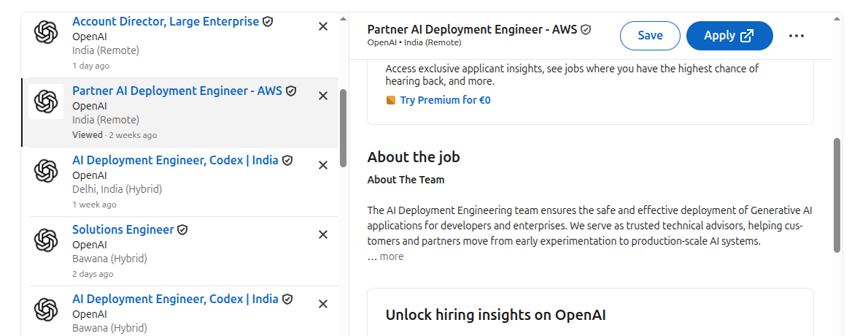
Task: Click the job details panel scrollbar thumb
Action: click(837, 195)
